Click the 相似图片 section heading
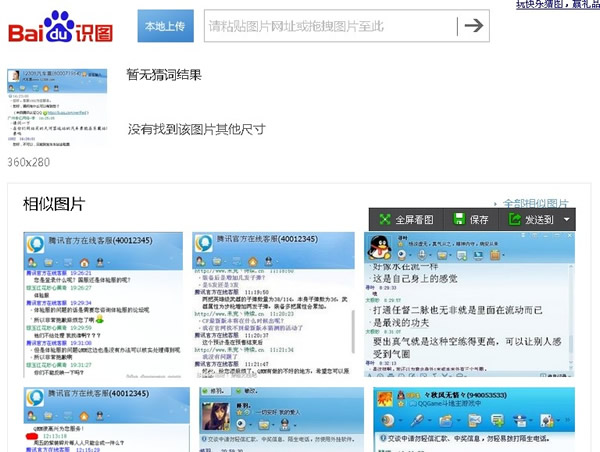The height and width of the screenshot is (452, 600). click(54, 205)
